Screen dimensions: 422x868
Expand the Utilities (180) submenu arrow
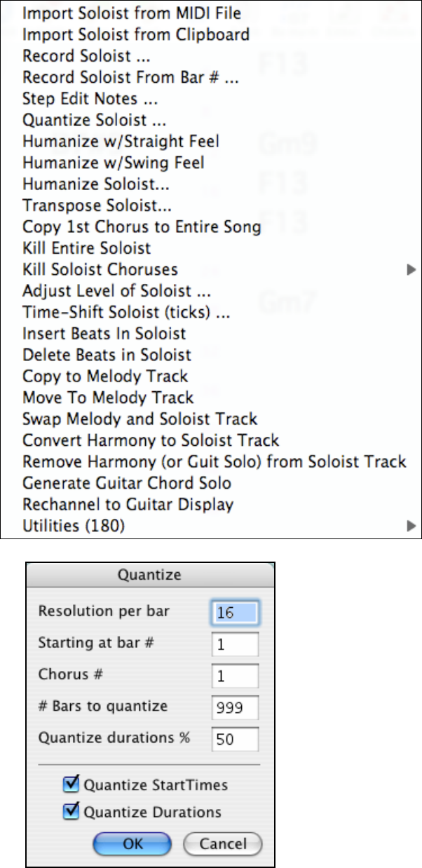pyautogui.click(x=411, y=524)
